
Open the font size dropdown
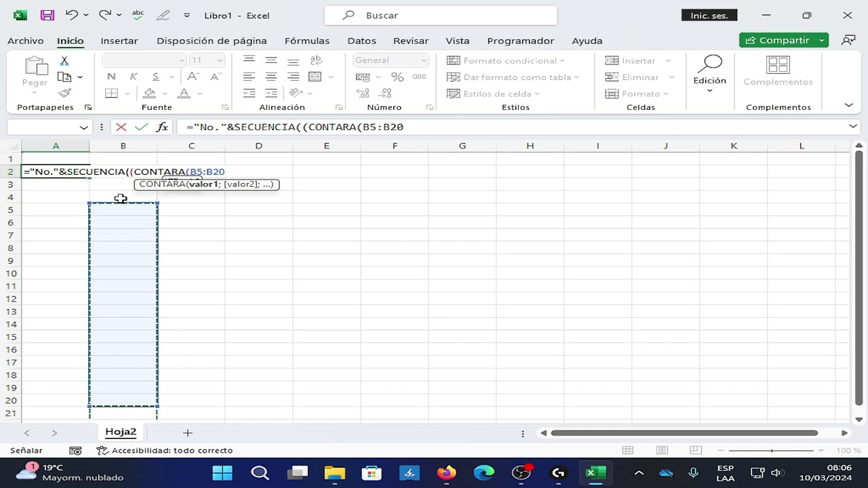point(219,60)
